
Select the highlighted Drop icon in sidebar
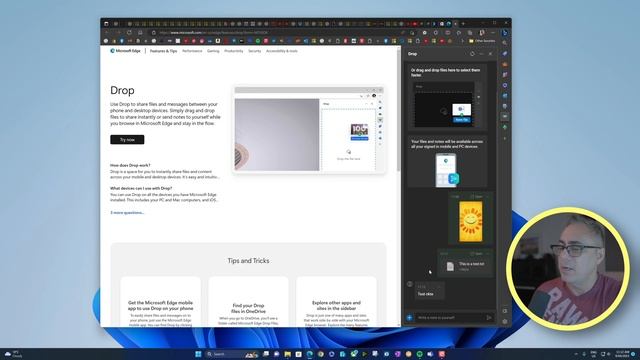tap(505, 117)
